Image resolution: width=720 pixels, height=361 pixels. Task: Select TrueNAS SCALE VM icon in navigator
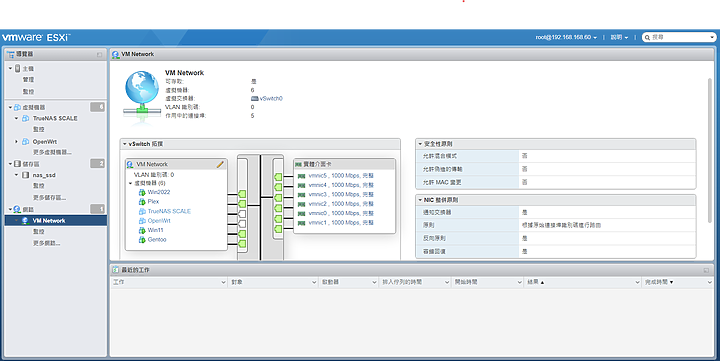(26, 118)
